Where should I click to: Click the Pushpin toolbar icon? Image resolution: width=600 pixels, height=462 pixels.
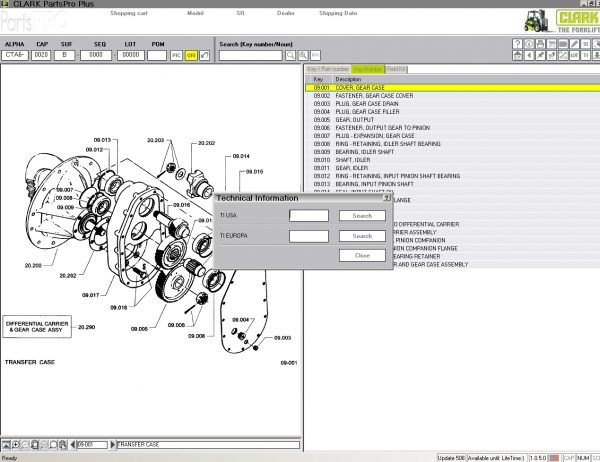[540, 56]
